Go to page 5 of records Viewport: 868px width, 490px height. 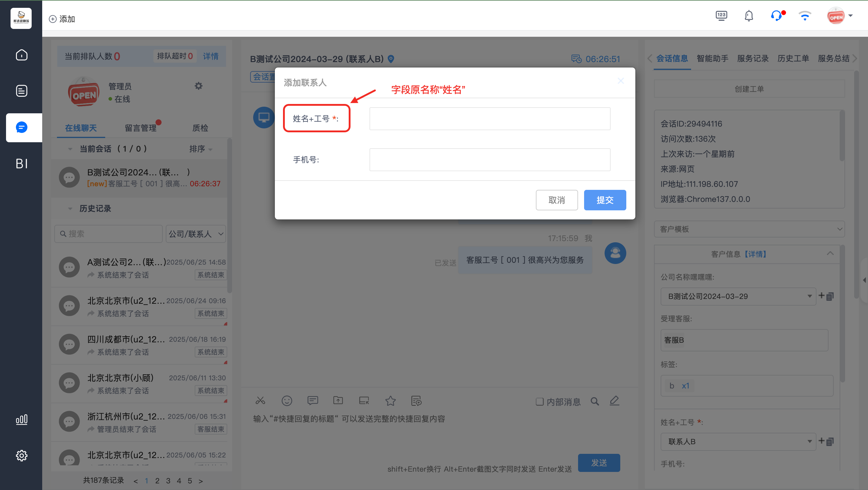pyautogui.click(x=190, y=481)
